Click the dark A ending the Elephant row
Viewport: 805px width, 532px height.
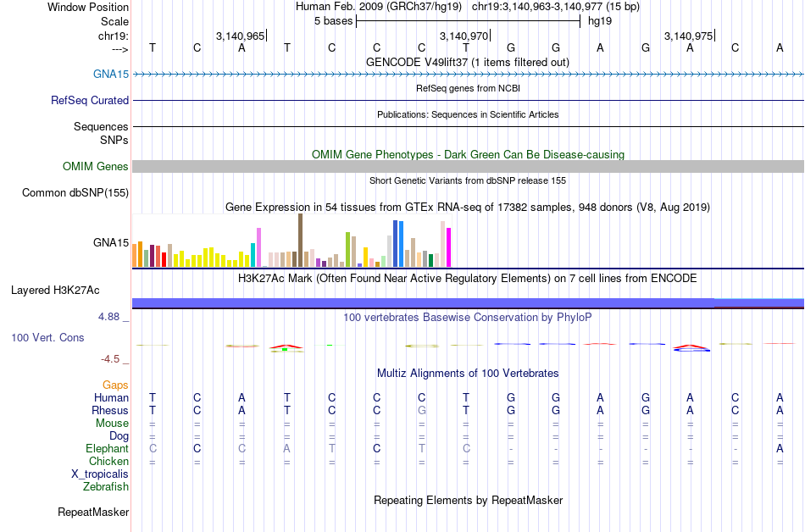pyautogui.click(x=780, y=448)
